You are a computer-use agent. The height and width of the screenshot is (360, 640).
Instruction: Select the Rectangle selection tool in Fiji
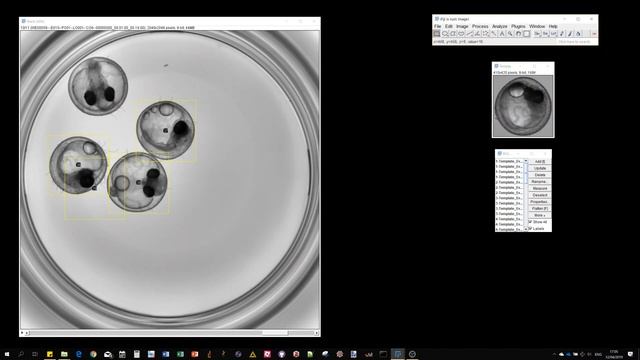click(x=437, y=34)
